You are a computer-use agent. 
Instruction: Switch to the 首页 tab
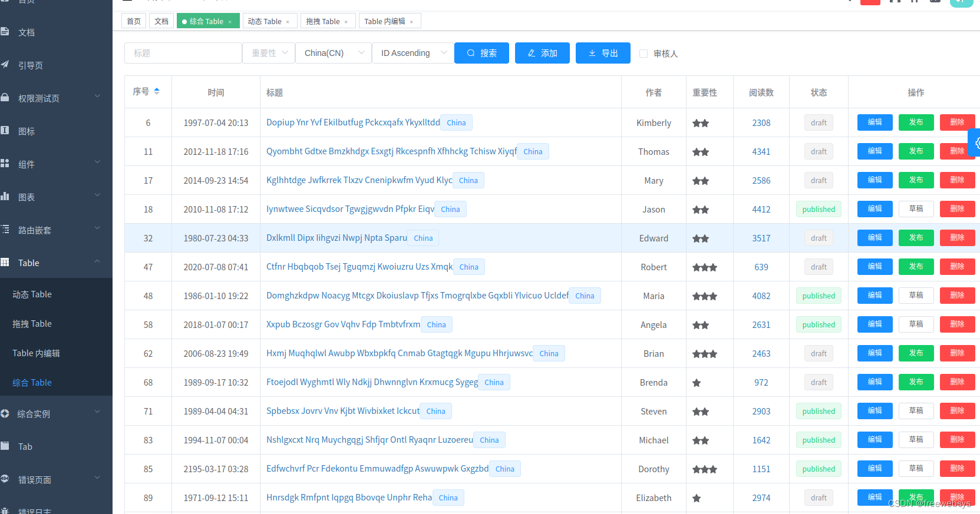click(134, 21)
